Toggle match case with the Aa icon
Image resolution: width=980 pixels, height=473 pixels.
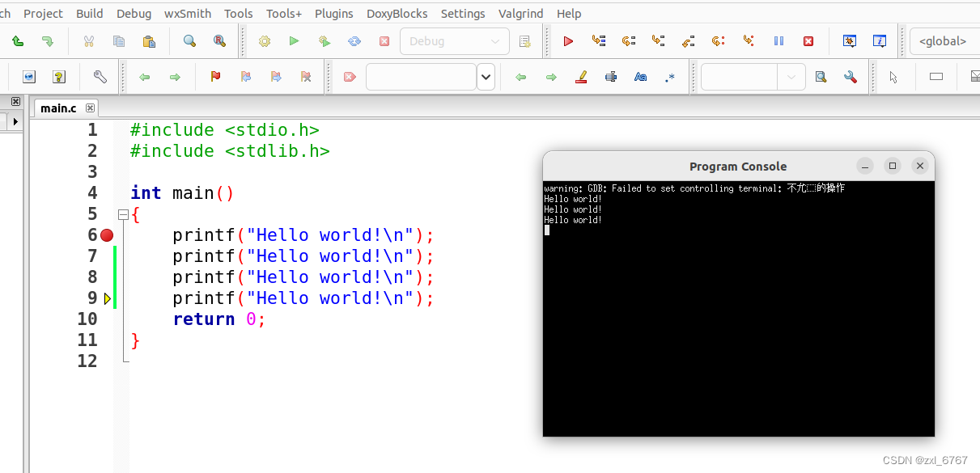coord(640,76)
